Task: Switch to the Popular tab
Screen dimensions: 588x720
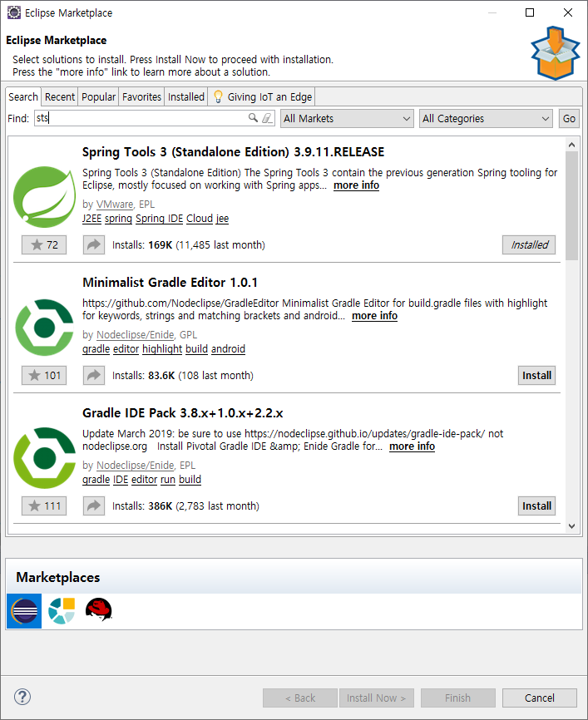Action: click(x=98, y=97)
